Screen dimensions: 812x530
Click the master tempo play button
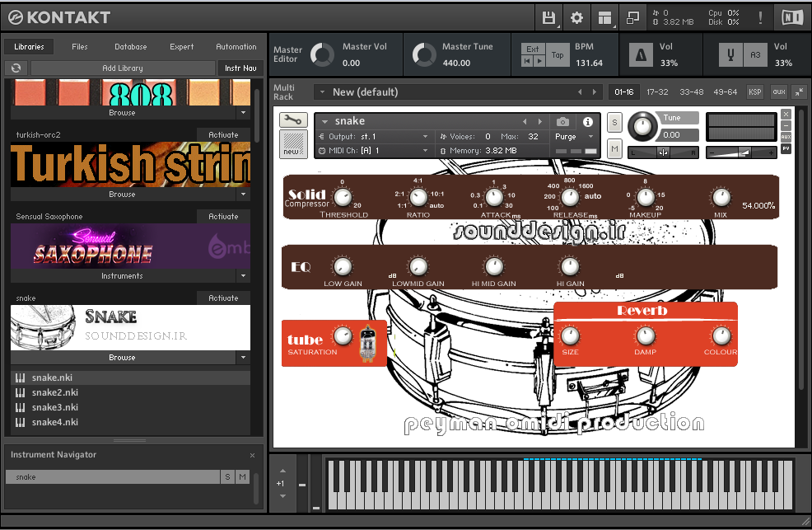click(539, 61)
